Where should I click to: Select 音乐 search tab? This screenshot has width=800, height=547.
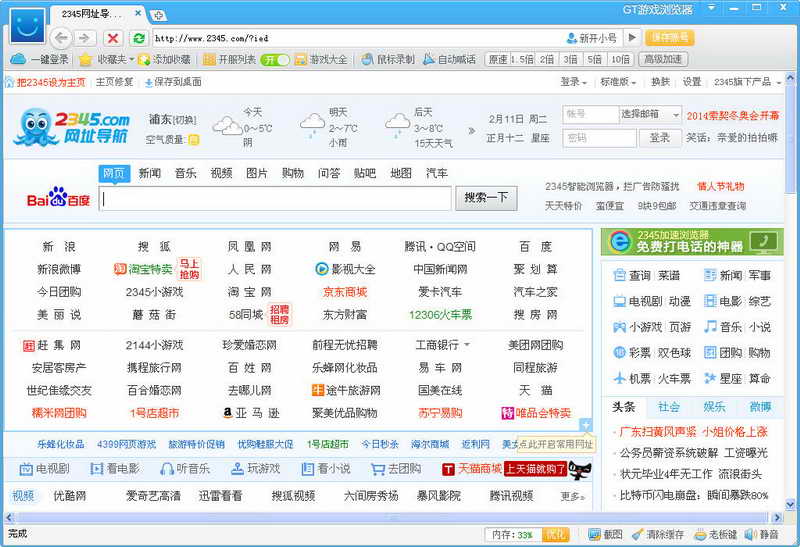point(185,173)
